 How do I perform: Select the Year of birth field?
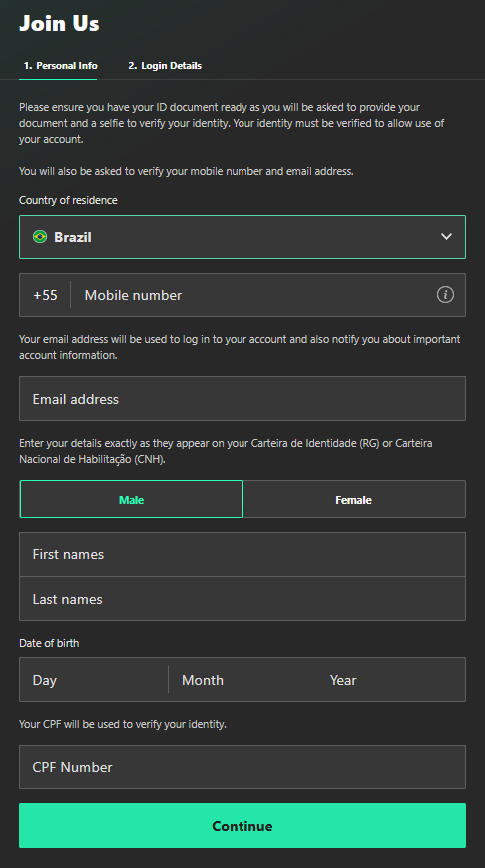point(391,679)
